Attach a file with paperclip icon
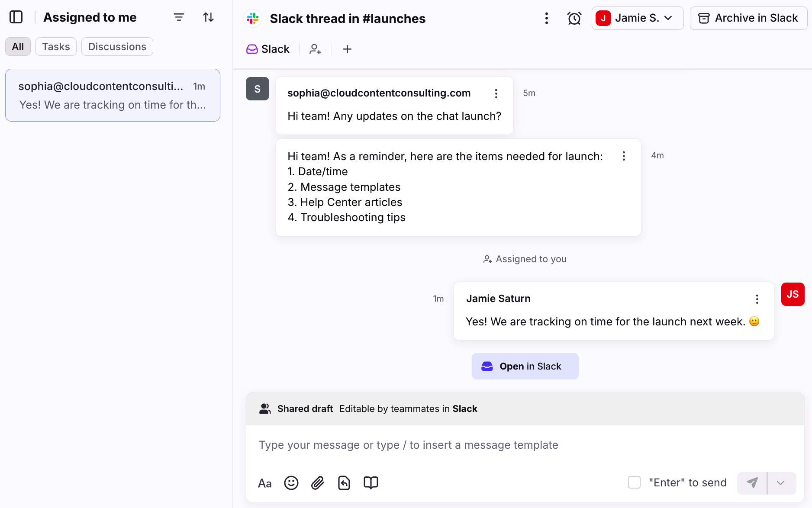 click(x=318, y=482)
